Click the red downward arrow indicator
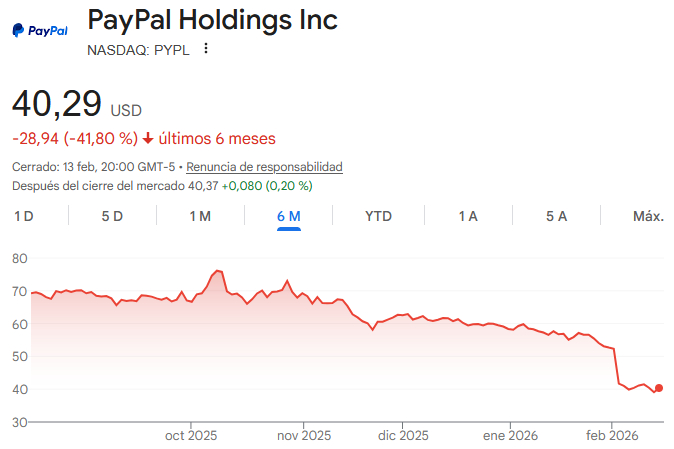Image resolution: width=674 pixels, height=449 pixels. tap(149, 139)
